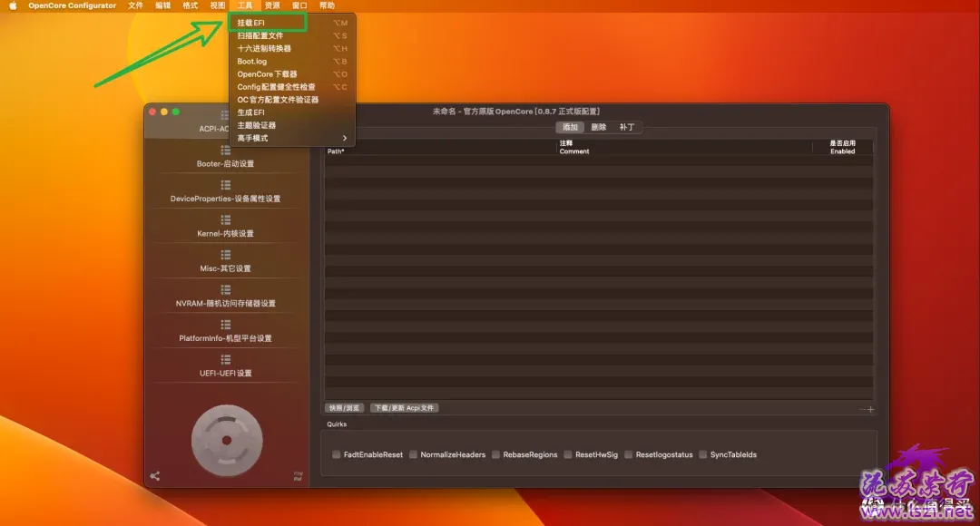Select the Kernel-内核设置 list icon

coord(226,220)
